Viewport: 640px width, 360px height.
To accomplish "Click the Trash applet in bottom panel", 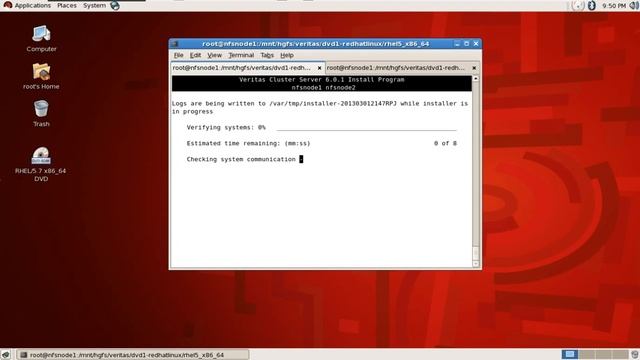I will 634,354.
